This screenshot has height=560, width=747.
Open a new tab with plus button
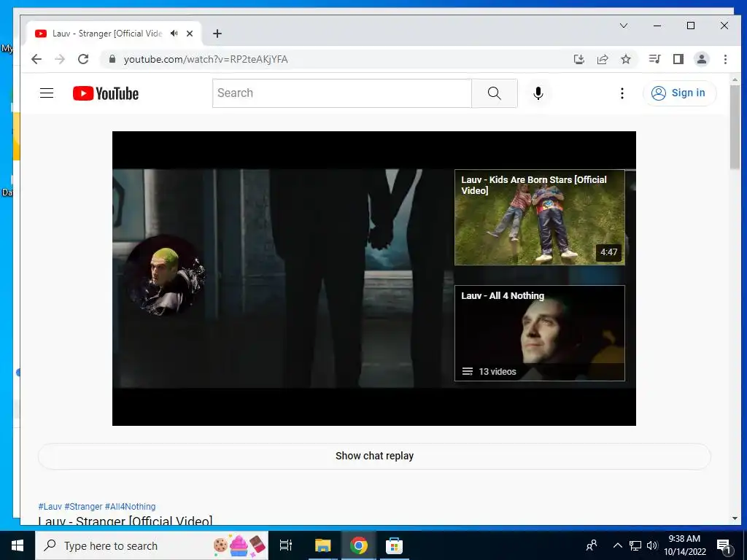click(x=217, y=34)
